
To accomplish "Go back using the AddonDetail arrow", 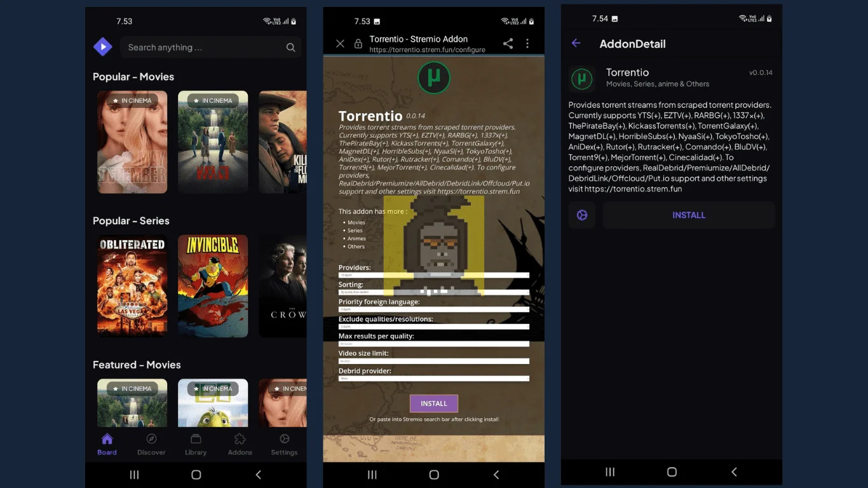I will pos(576,43).
